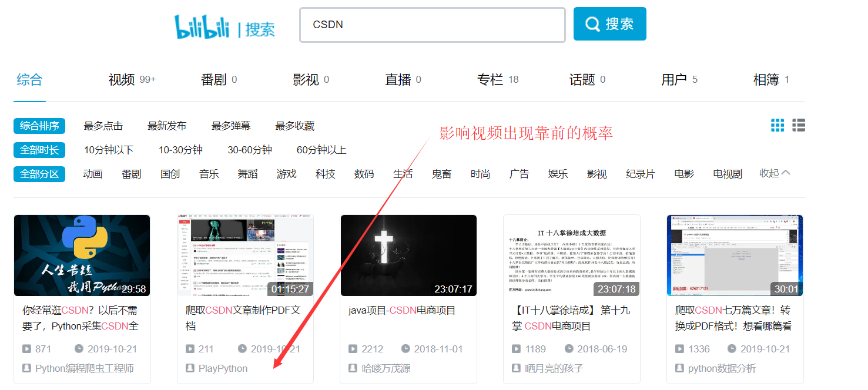This screenshot has height=390, width=868.
Task: Select 综合排序 sort option
Action: 39,126
